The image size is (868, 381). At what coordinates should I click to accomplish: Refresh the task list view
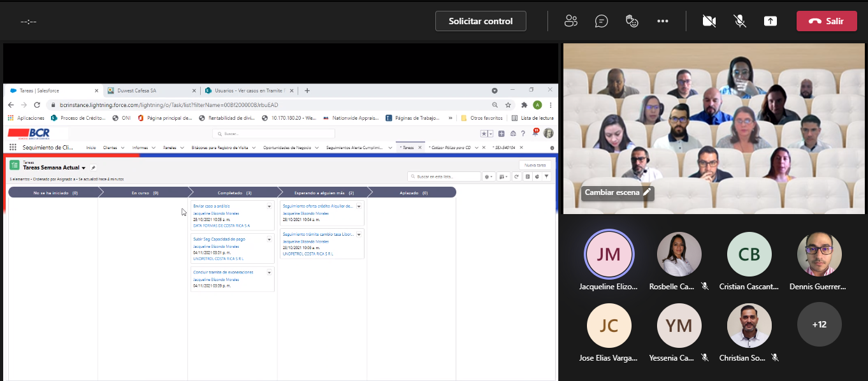[517, 176]
